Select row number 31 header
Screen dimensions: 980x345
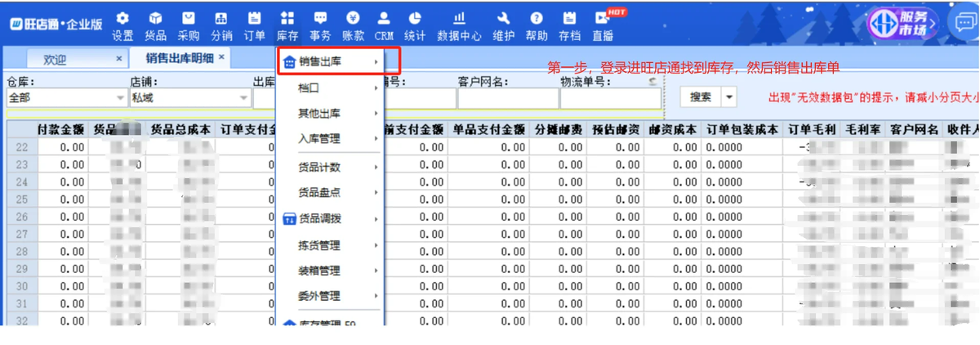21,304
